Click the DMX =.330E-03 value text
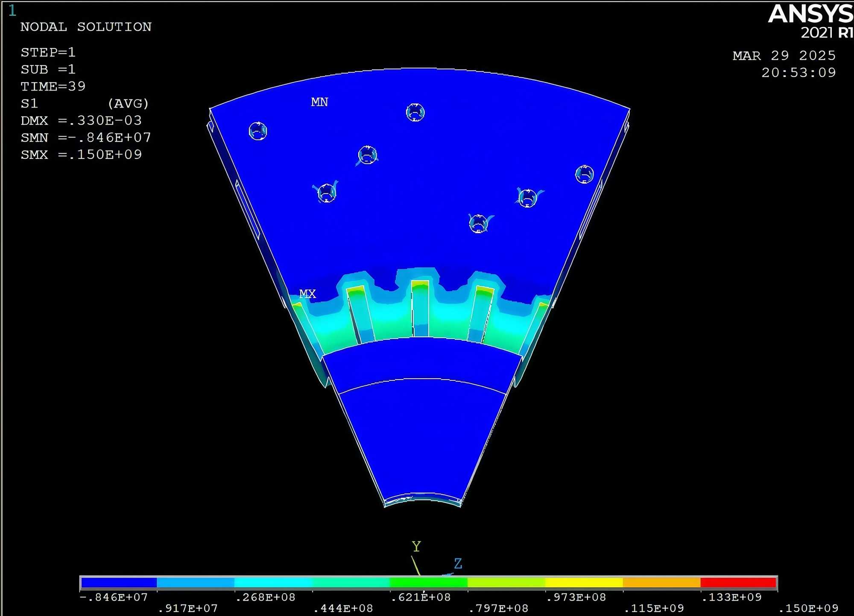Image resolution: width=854 pixels, height=616 pixels. (x=81, y=120)
